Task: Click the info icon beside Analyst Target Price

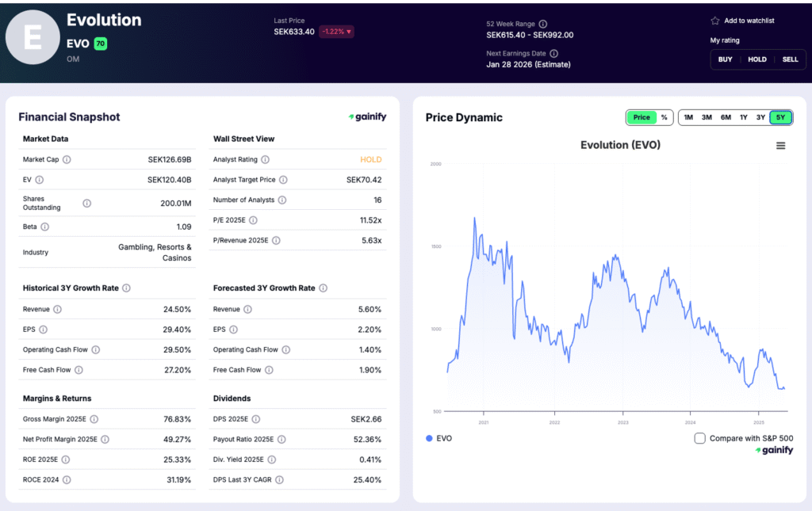Action: point(283,179)
